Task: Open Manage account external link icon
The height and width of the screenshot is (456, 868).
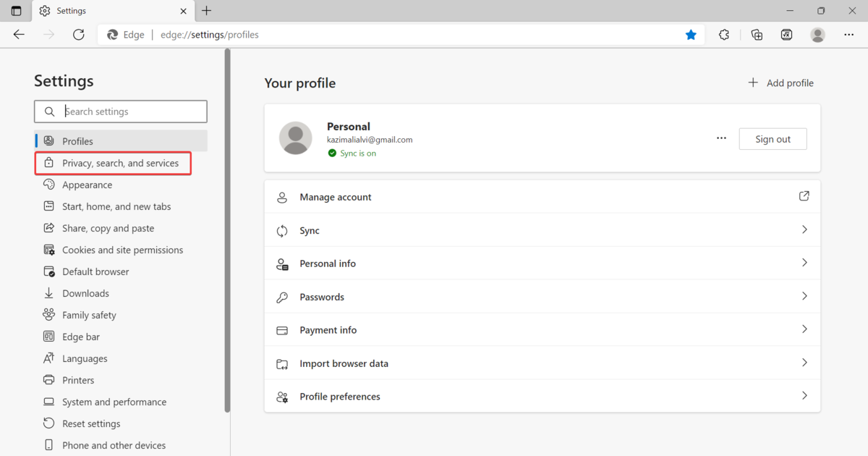Action: coord(804,196)
